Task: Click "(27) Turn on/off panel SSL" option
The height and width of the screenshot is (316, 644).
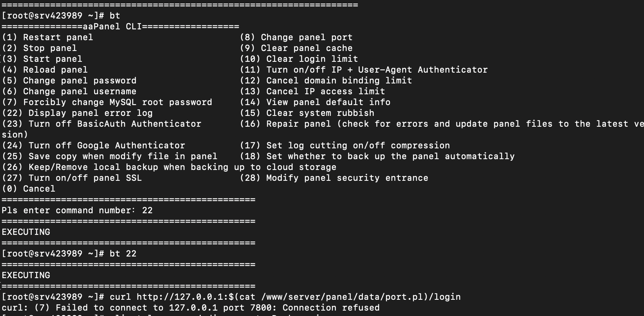Action: [72, 178]
